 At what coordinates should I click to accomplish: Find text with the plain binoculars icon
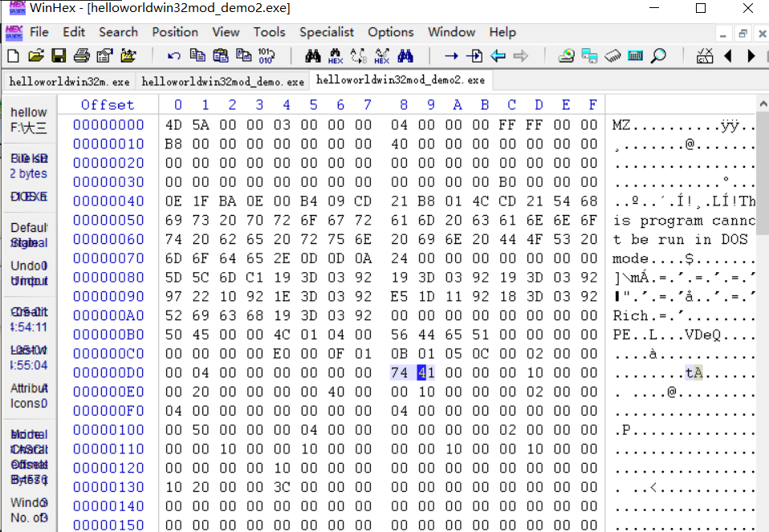pyautogui.click(x=312, y=56)
